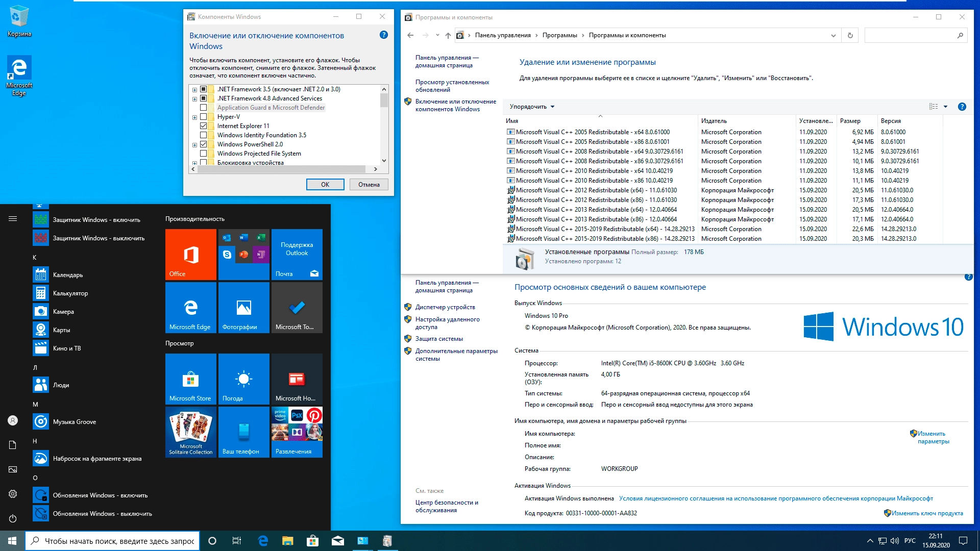This screenshot has height=551, width=980.
Task: Click the Windows Start button on taskbar
Action: coord(12,541)
